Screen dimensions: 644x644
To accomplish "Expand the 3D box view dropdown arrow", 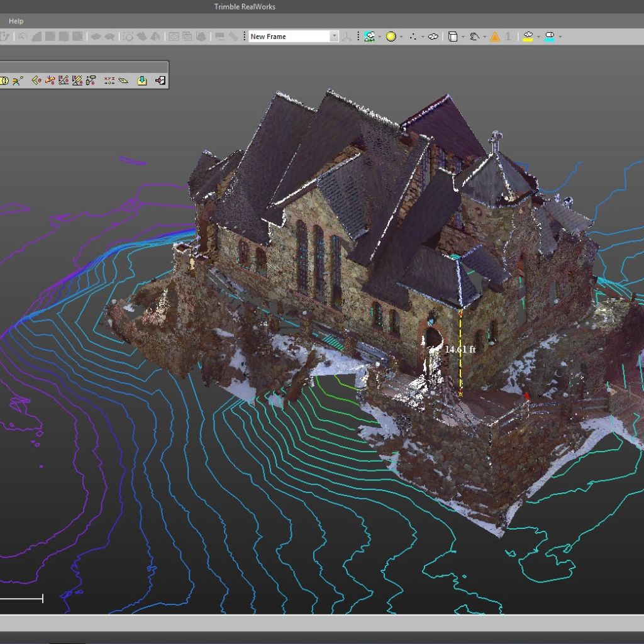I will pos(463,37).
